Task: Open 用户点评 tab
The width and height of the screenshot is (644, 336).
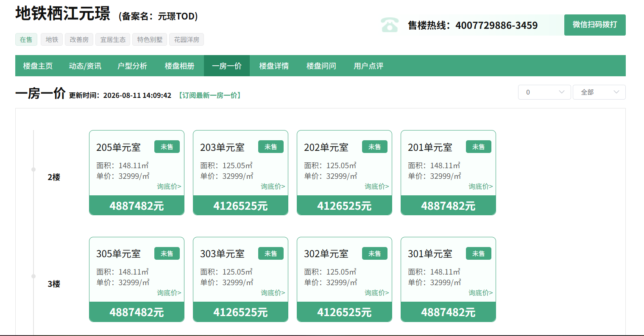Action: 368,66
